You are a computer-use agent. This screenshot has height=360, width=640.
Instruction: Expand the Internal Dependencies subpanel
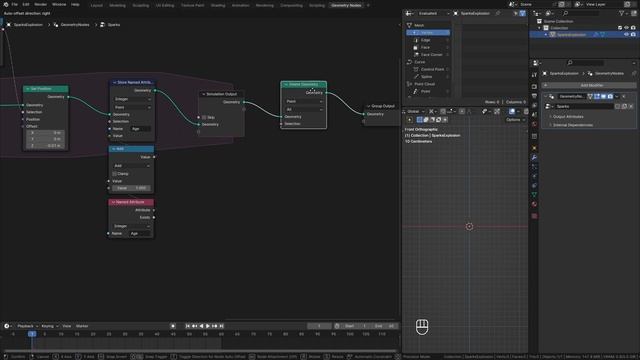tap(573, 125)
